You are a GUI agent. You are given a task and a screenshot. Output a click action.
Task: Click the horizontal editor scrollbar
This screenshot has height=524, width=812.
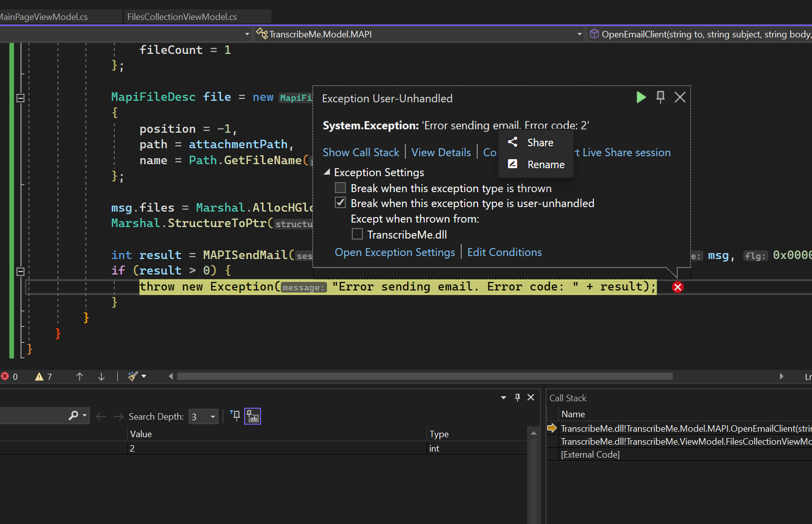tap(424, 376)
